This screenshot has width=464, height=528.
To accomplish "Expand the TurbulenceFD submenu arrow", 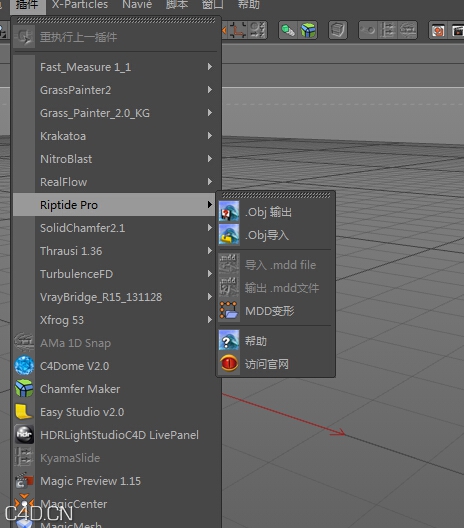I will point(210,273).
